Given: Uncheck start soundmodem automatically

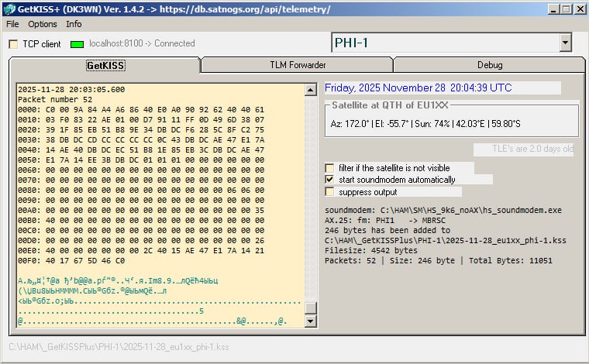Looking at the screenshot, I should pos(330,180).
